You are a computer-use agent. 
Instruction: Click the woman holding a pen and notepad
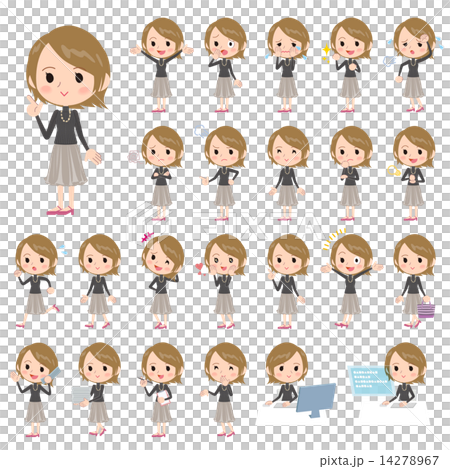point(161,390)
